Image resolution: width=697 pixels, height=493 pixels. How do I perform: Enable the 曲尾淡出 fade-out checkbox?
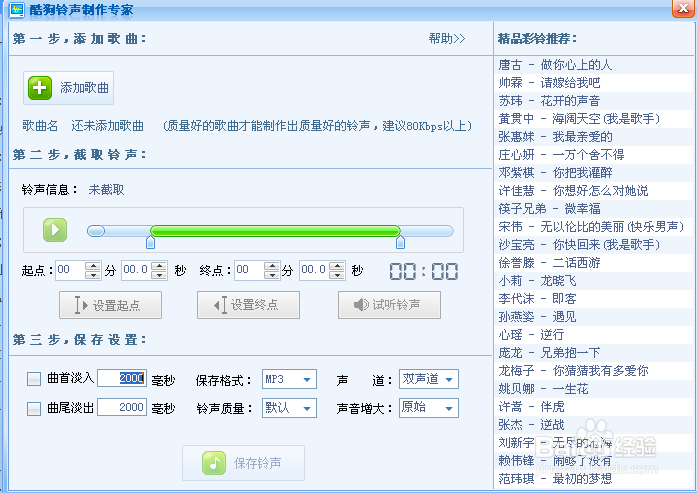tap(34, 408)
